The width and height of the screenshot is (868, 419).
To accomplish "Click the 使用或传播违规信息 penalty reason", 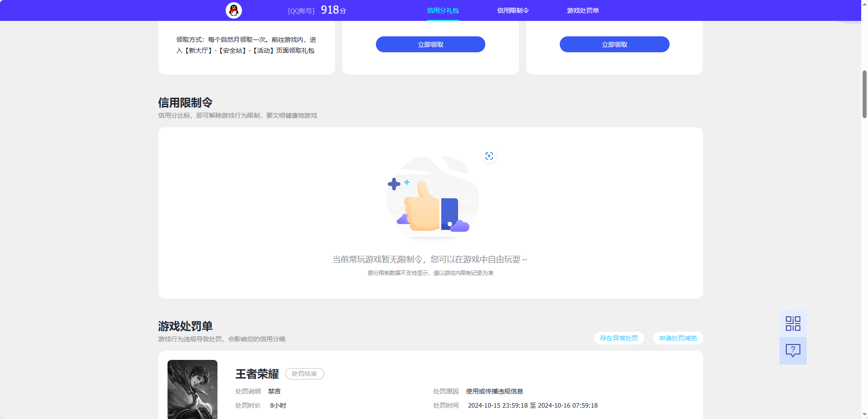I will coord(494,391).
